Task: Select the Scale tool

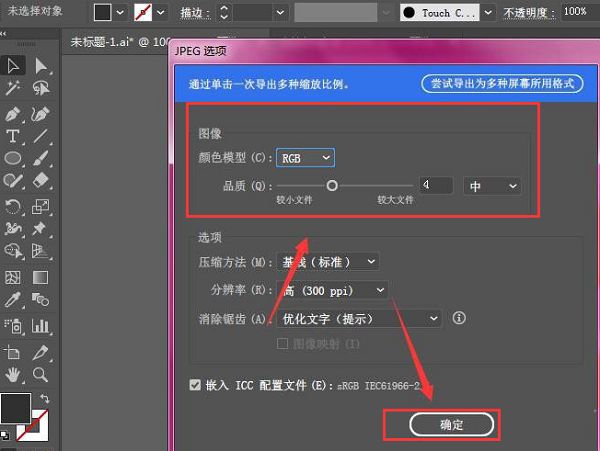Action: 41,207
